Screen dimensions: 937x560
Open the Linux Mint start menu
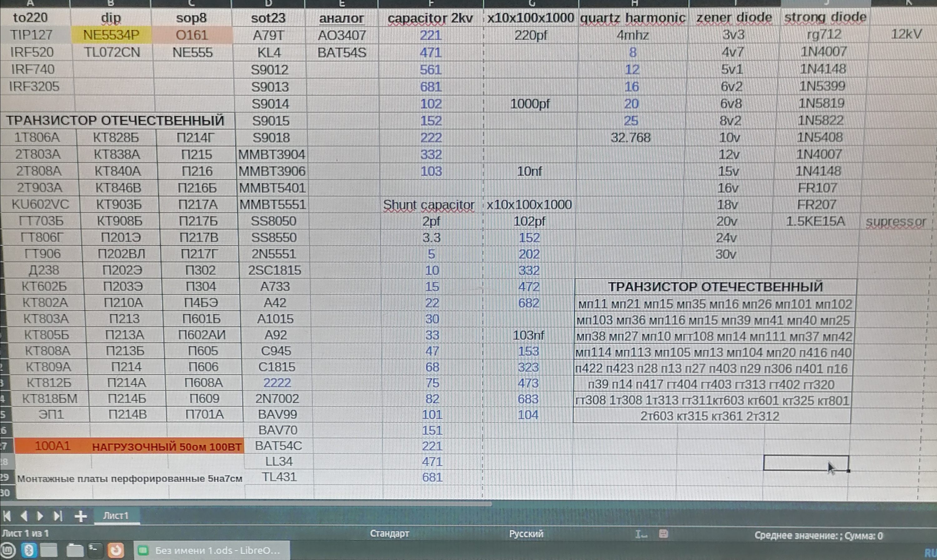tap(7, 551)
